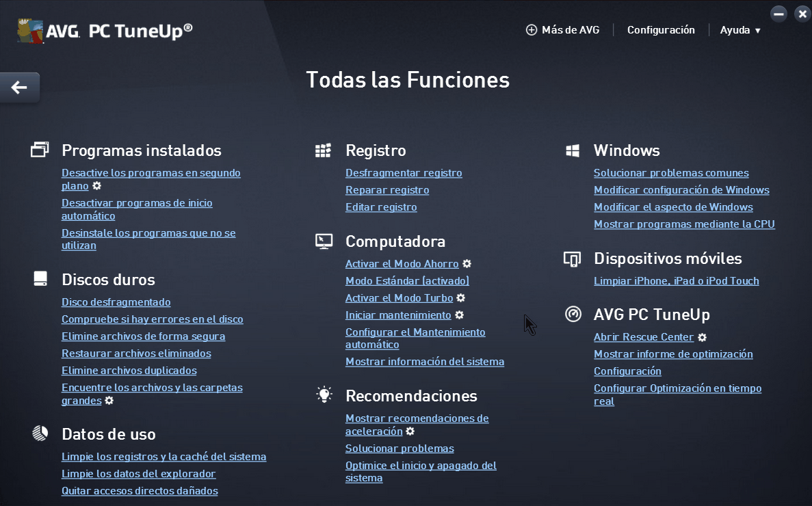Open Modificar el aspecto de Windows
Screen dimensions: 812x506
[673, 207]
